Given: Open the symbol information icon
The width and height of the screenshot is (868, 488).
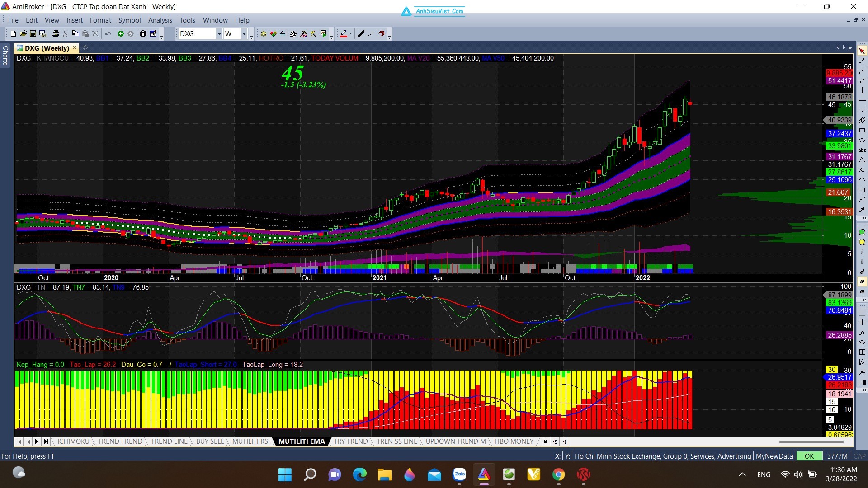Looking at the screenshot, I should [x=143, y=33].
